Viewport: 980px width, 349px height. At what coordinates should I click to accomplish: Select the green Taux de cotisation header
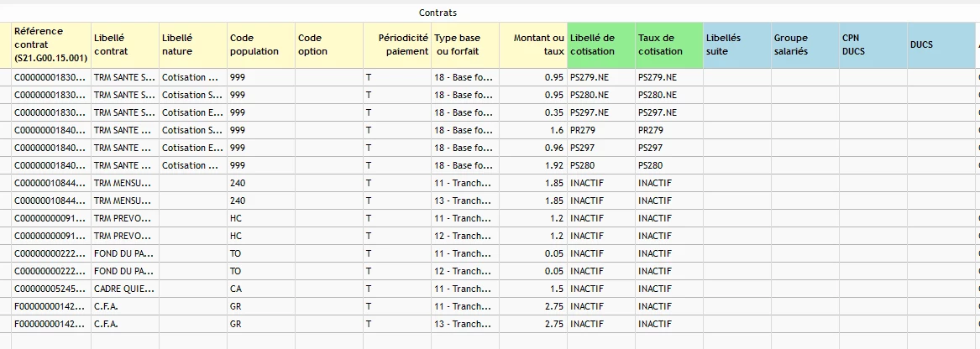669,44
